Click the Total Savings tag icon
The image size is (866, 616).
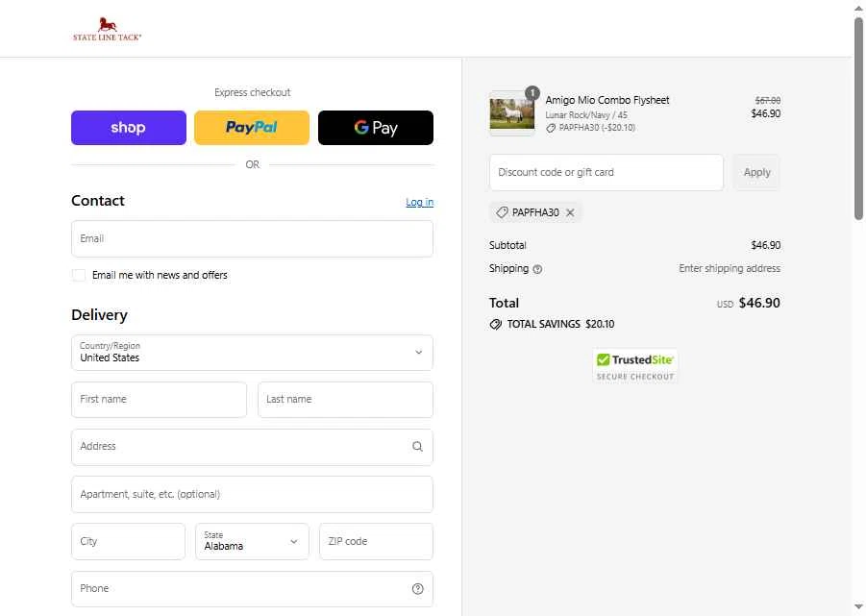pyautogui.click(x=496, y=325)
